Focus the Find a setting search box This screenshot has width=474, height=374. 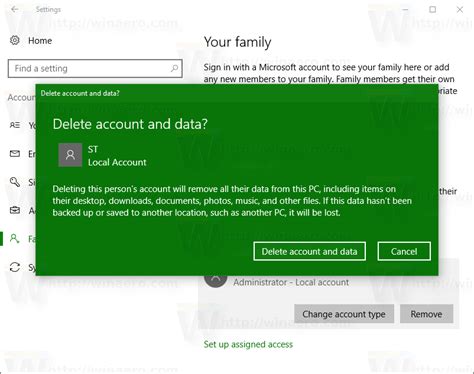pyautogui.click(x=95, y=69)
